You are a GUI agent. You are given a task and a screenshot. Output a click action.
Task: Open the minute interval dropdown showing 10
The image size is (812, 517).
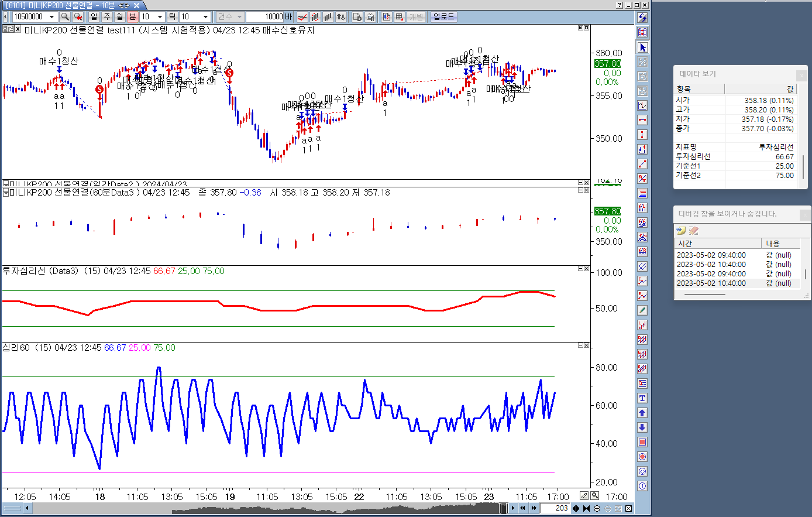point(160,17)
